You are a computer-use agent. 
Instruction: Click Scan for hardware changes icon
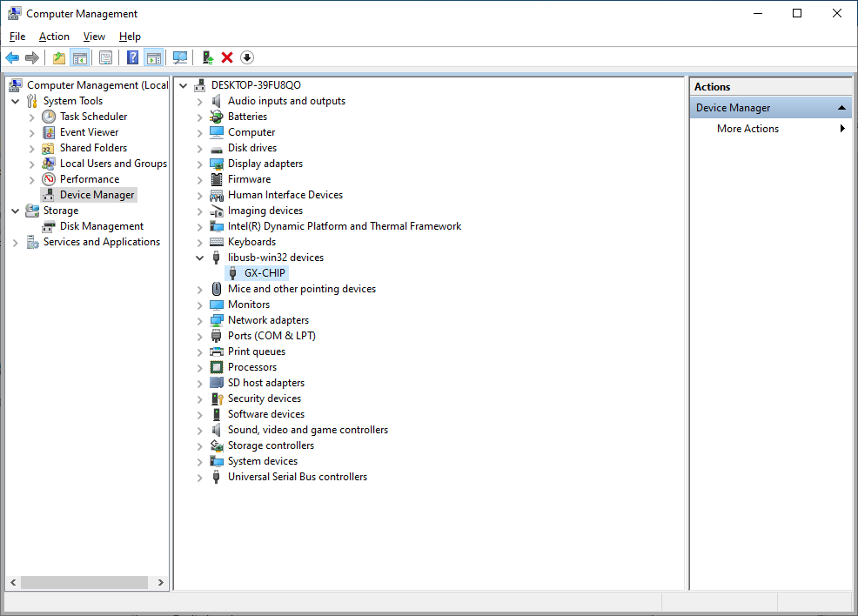pos(180,57)
